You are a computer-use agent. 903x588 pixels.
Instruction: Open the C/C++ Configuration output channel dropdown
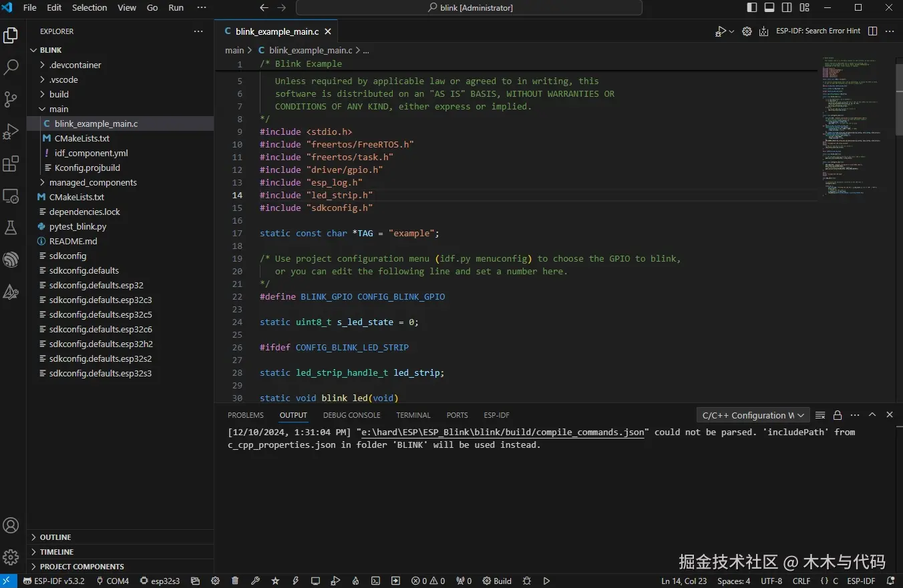click(753, 415)
